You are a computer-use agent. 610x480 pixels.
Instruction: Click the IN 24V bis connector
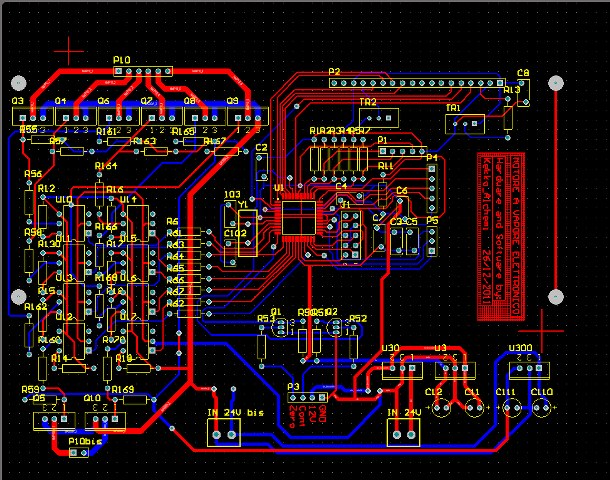[223, 431]
